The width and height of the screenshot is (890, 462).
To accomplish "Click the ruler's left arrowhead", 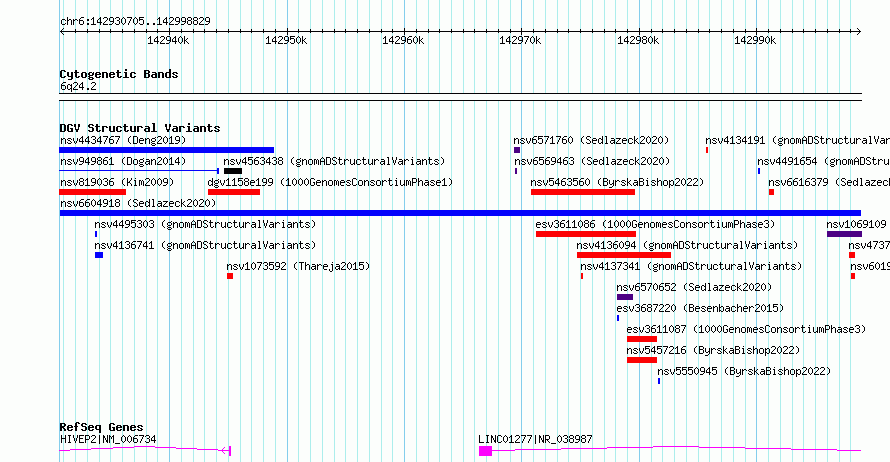I will click(62, 32).
